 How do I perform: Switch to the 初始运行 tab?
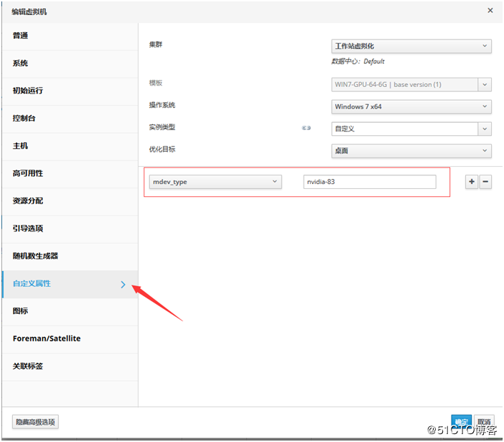tap(70, 91)
